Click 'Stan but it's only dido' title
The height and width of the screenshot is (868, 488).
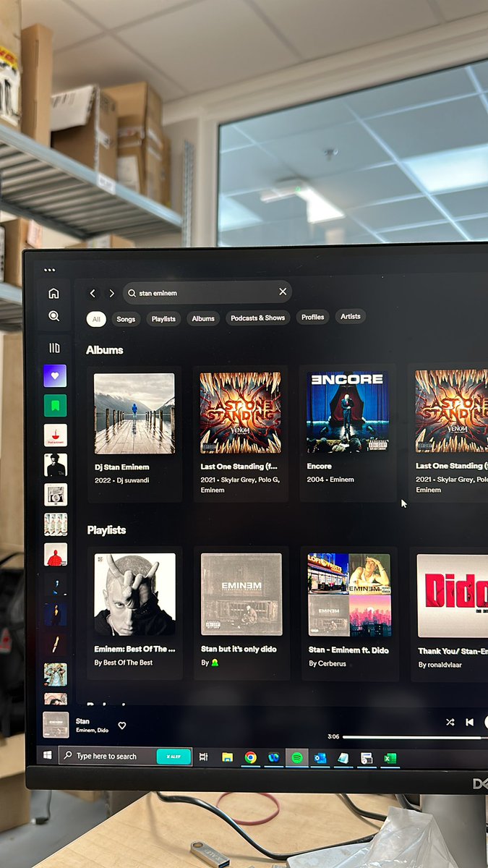click(x=239, y=650)
